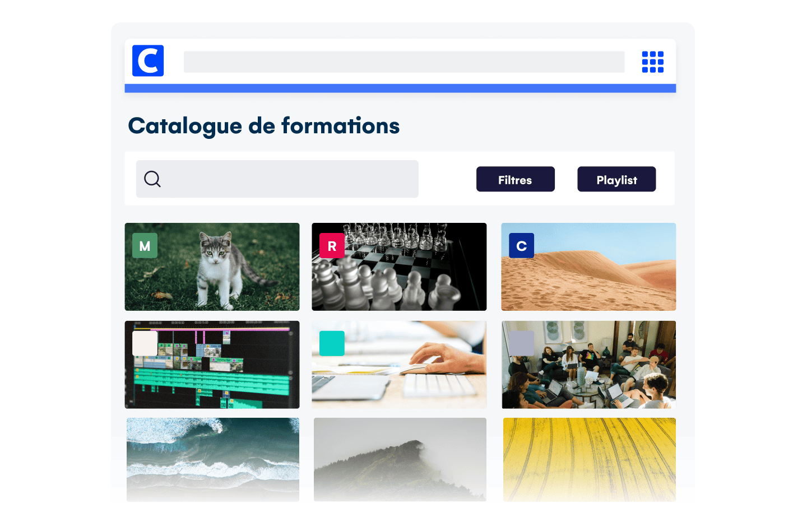The width and height of the screenshot is (807, 532).
Task: Click the teal square badge on keyboard thumbnail
Action: point(332,343)
